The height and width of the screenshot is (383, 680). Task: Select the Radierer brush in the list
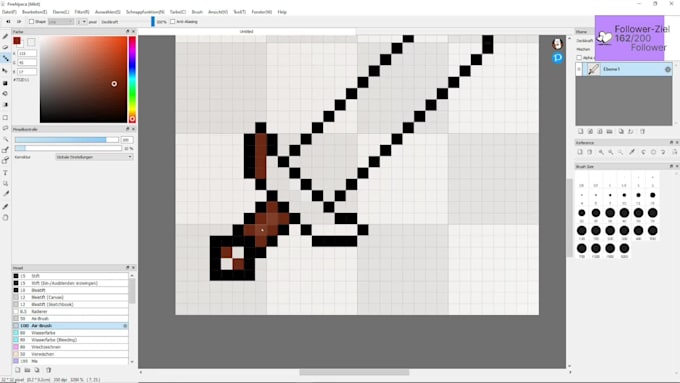[70, 311]
